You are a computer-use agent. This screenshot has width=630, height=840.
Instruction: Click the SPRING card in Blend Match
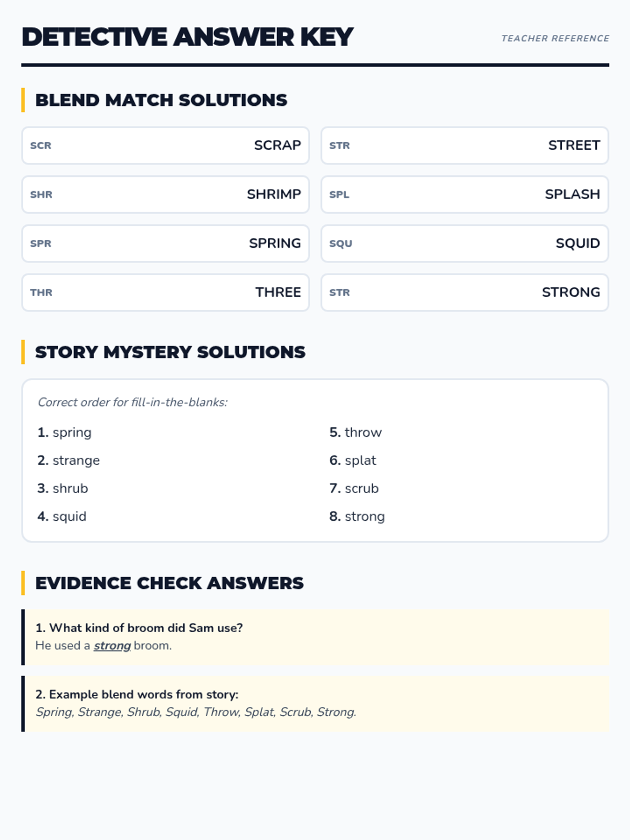coord(165,244)
